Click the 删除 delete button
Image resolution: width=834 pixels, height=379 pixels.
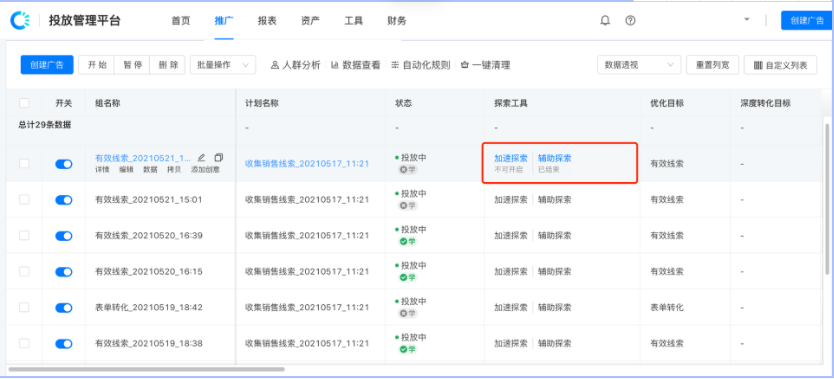(x=168, y=65)
